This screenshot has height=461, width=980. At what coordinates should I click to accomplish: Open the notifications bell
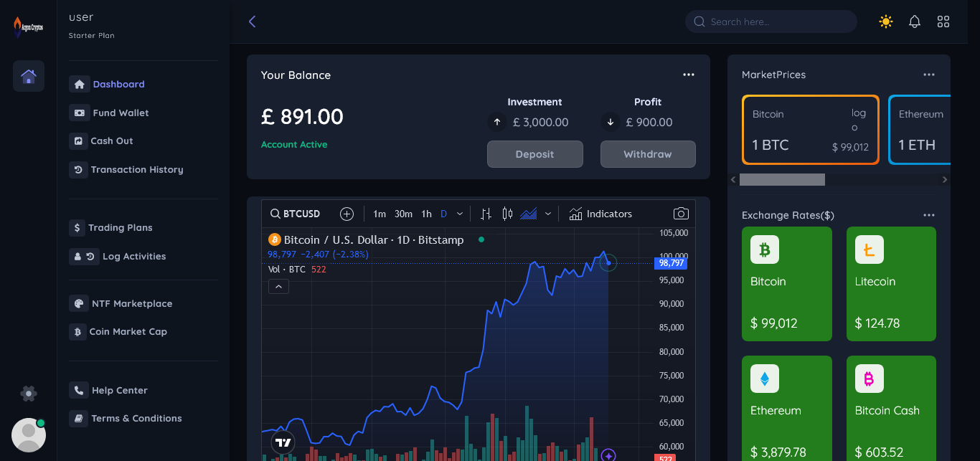[915, 22]
